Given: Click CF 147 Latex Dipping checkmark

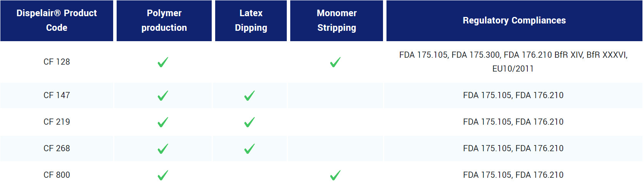Looking at the screenshot, I should point(249,95).
